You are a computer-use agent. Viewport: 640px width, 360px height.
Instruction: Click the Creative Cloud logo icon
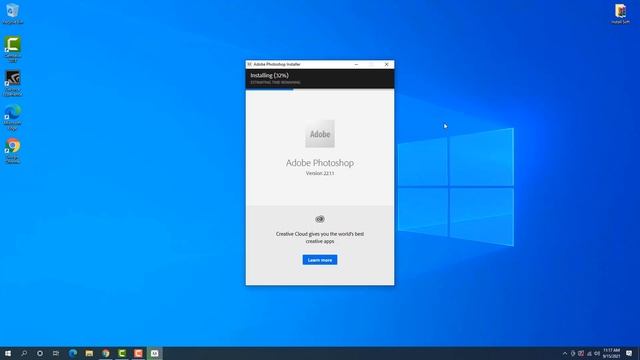320,219
